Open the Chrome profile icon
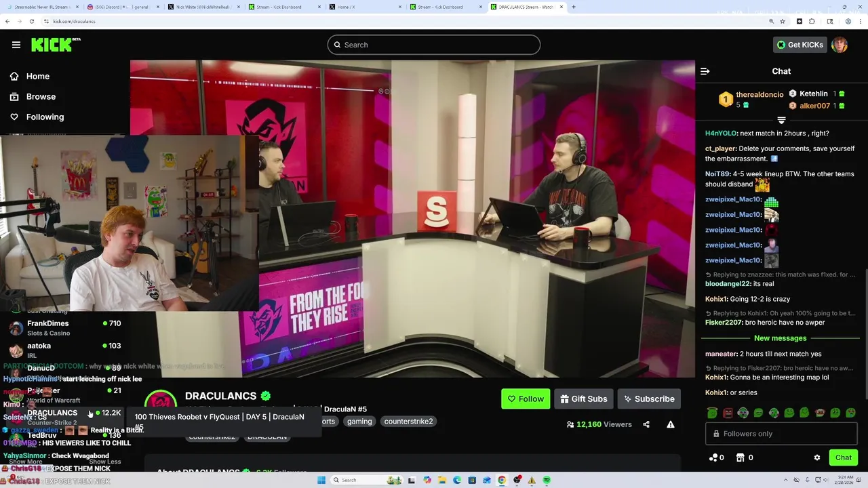868x488 pixels. click(848, 21)
